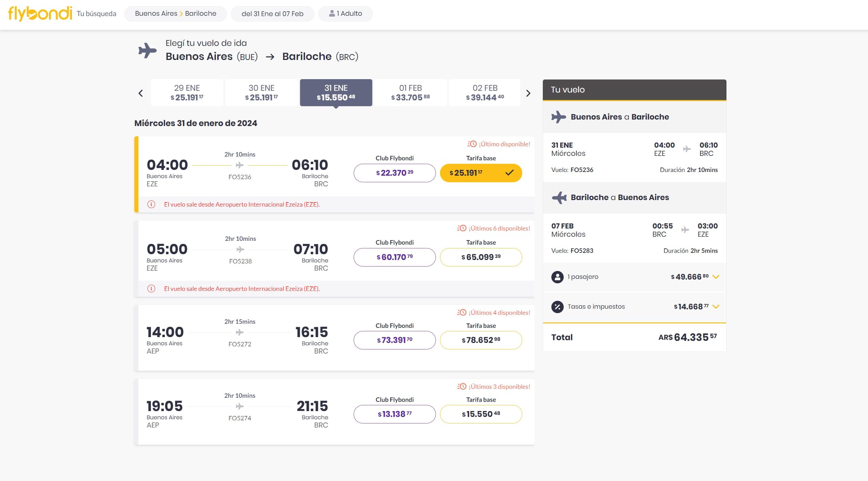The height and width of the screenshot is (481, 868).
Task: Show later dates with the right arrow
Action: pos(528,93)
